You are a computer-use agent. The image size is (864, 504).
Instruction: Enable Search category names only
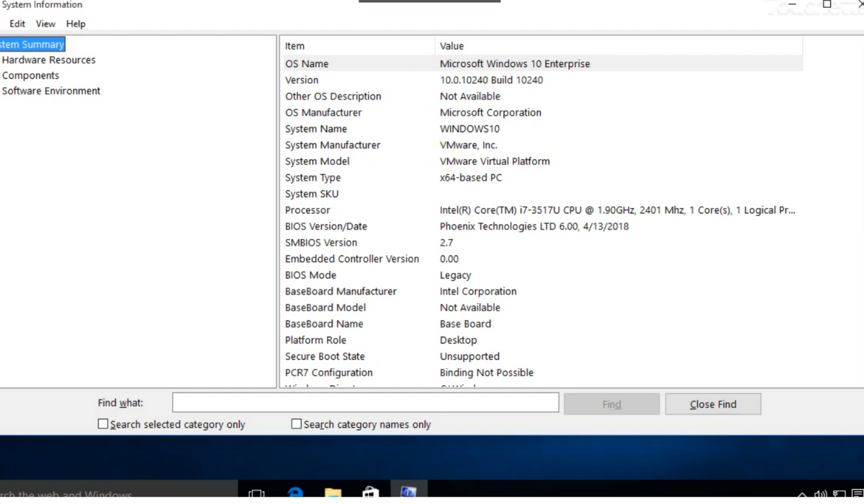[x=361, y=424]
